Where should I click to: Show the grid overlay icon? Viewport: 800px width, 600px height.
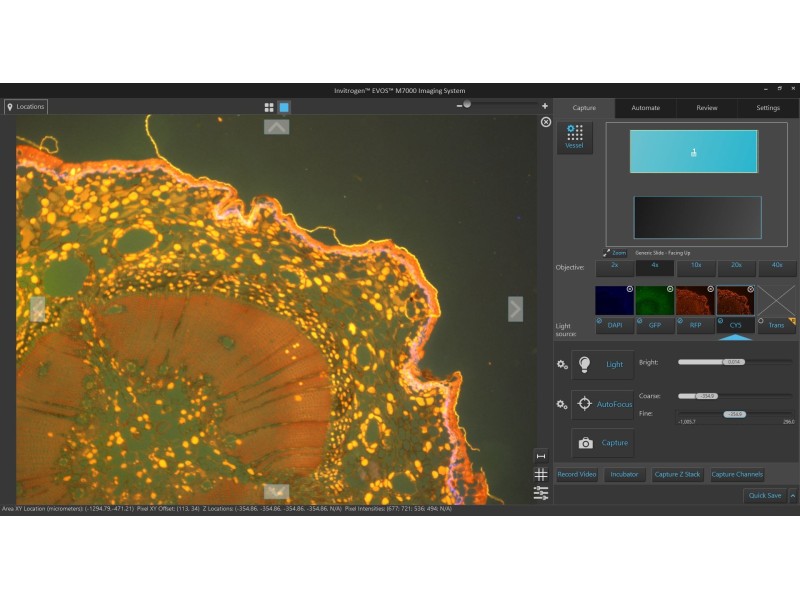pyautogui.click(x=541, y=475)
